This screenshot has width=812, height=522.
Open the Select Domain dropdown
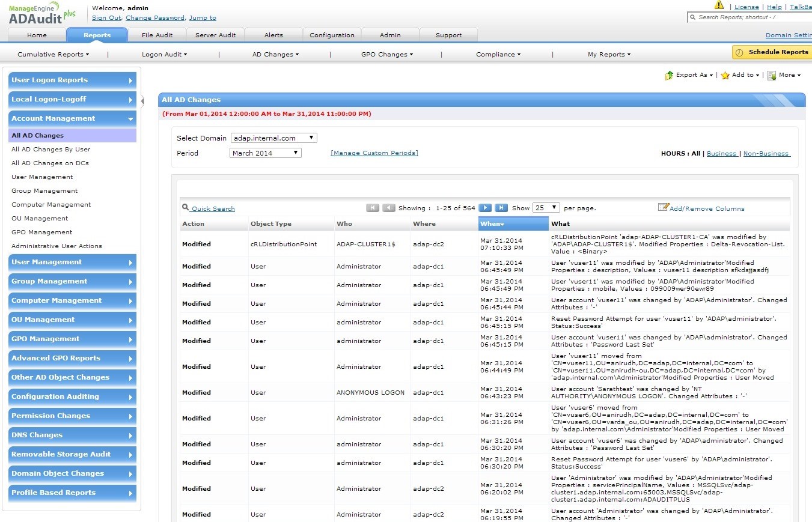(273, 138)
